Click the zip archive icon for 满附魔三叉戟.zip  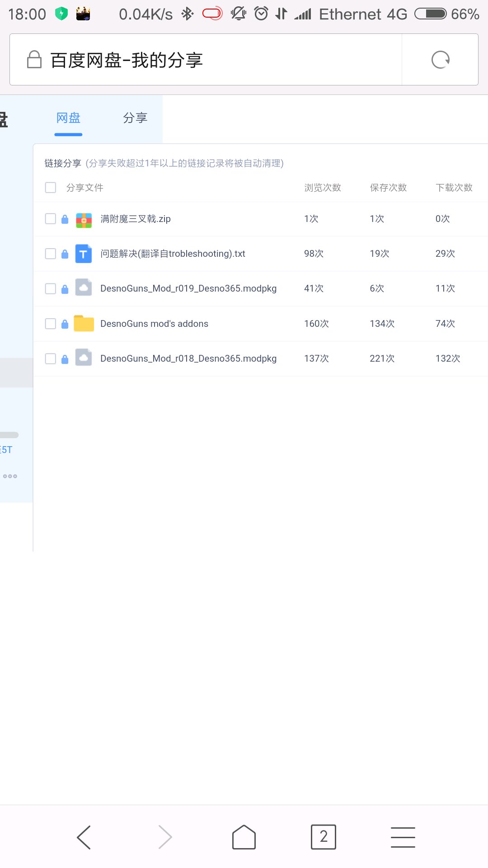84,220
